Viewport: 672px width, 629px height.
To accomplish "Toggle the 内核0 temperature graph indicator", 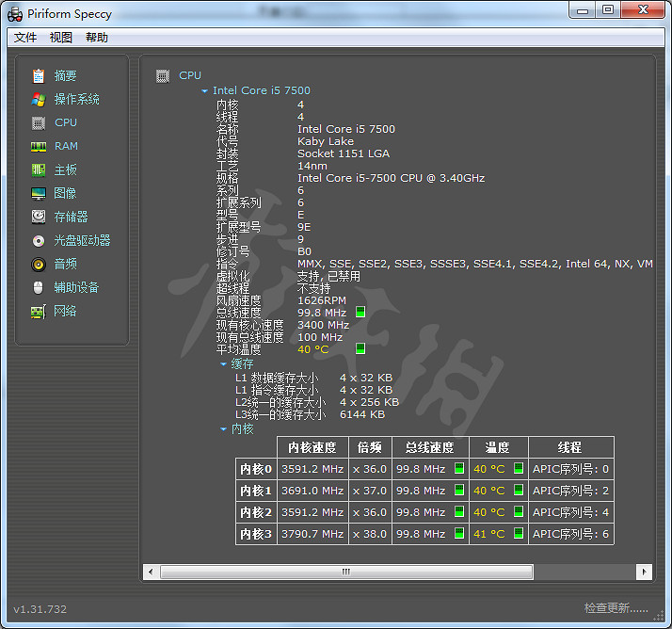I will point(518,468).
